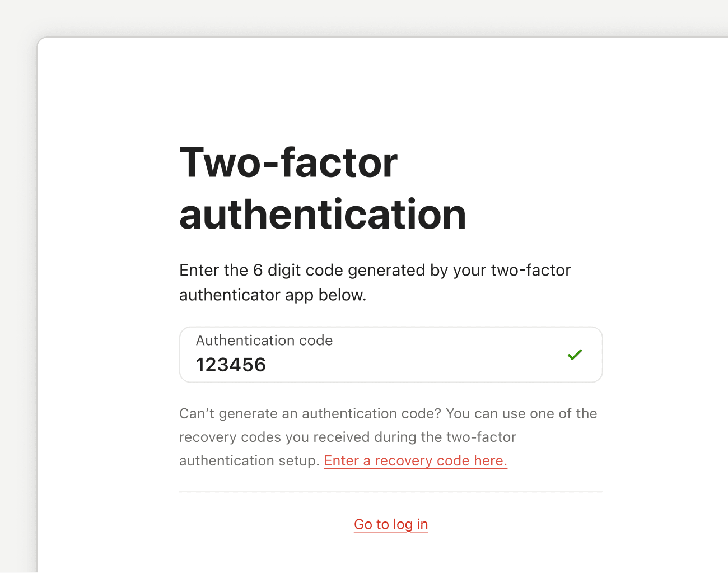Click the checkmark confirming code validity
The width and height of the screenshot is (728, 573).
(575, 355)
